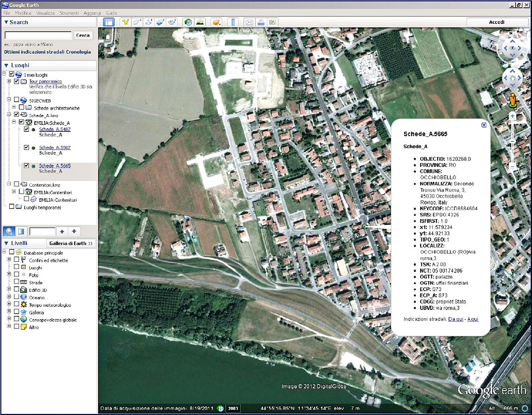This screenshot has width=532, height=415.
Task: Add an image overlay
Action: [x=160, y=22]
